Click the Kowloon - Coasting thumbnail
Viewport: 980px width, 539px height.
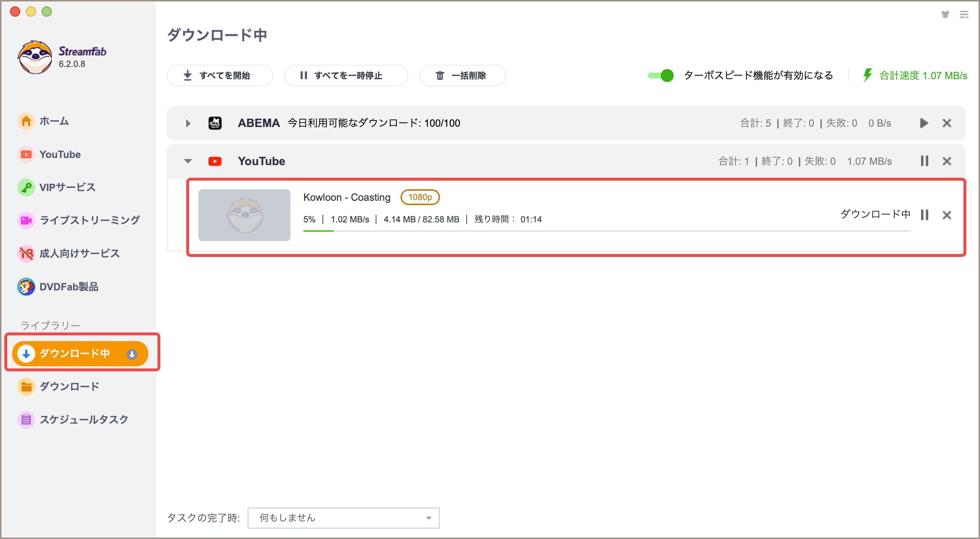244,215
